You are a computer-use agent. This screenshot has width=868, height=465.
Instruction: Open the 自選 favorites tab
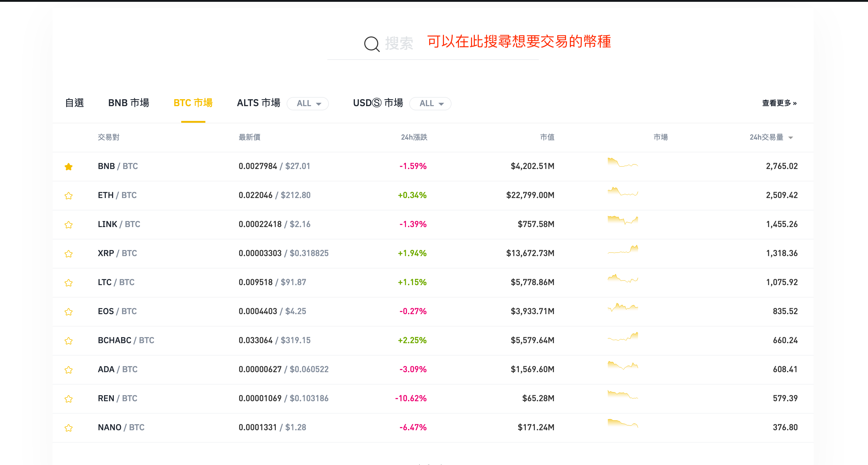click(75, 103)
